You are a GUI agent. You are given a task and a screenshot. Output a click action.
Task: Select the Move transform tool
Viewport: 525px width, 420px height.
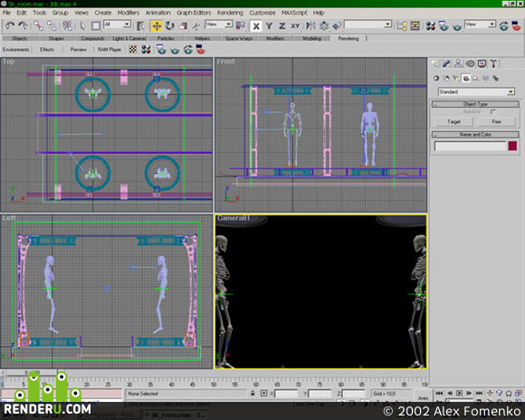tap(157, 25)
